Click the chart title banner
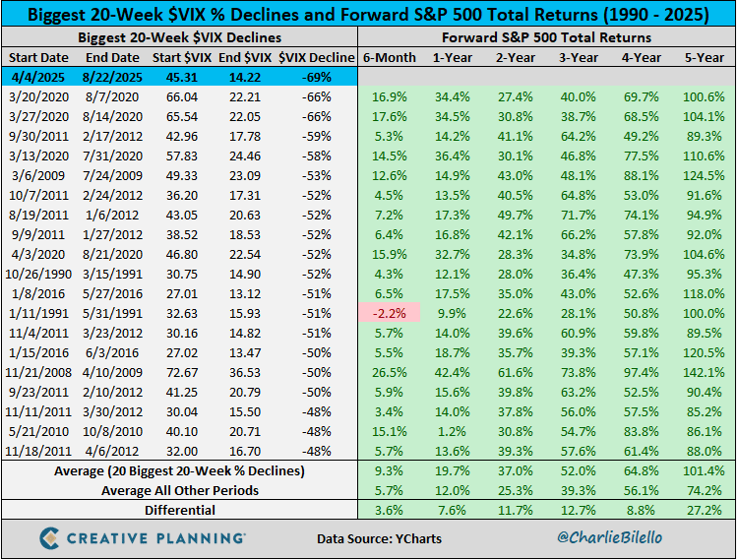737x560 pixels. tap(368, 14)
